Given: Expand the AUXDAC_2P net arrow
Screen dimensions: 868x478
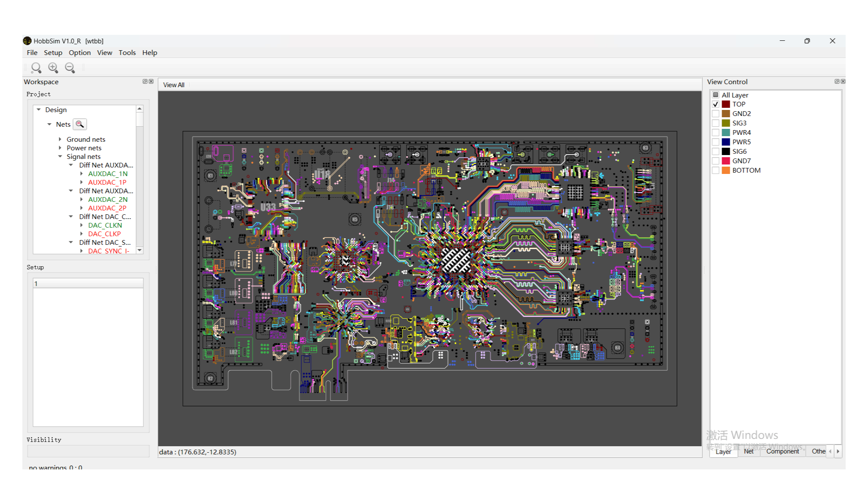Looking at the screenshot, I should click(x=82, y=208).
